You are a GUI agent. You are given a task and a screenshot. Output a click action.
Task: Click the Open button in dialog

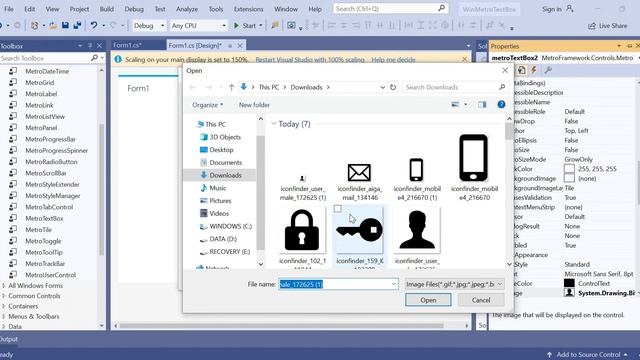click(428, 300)
